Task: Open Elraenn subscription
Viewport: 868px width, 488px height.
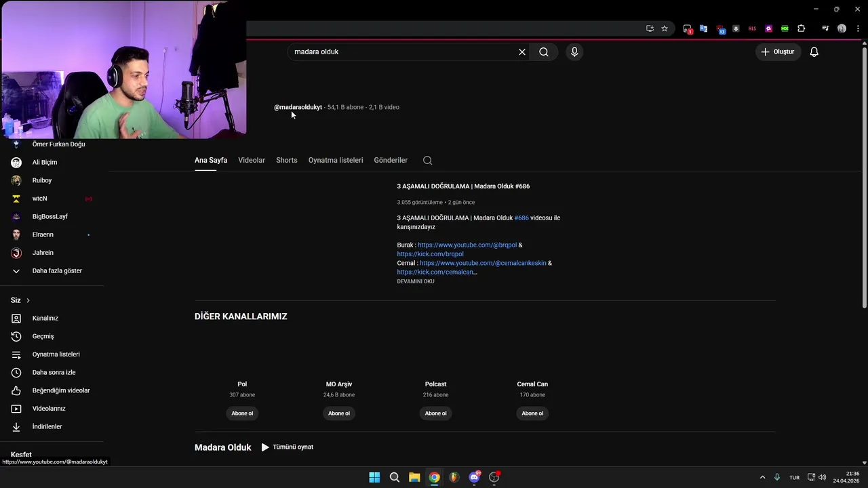Action: click(x=52, y=235)
